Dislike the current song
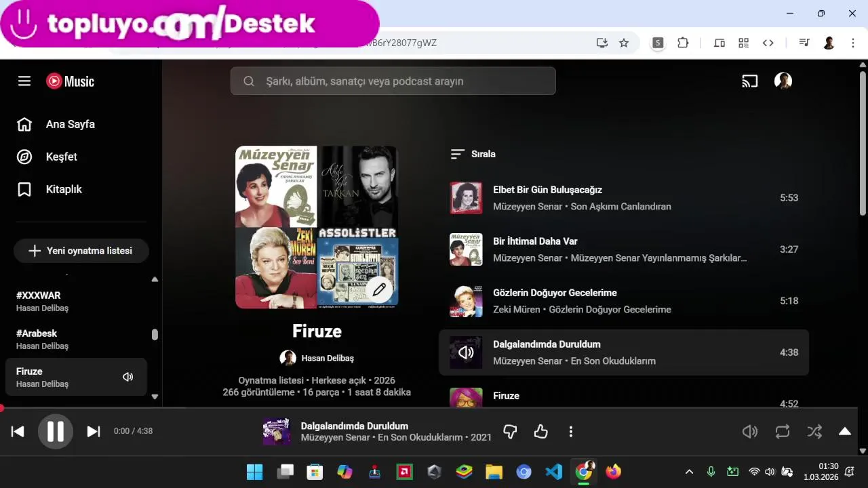Screen dimensions: 868x488 coord(510,432)
